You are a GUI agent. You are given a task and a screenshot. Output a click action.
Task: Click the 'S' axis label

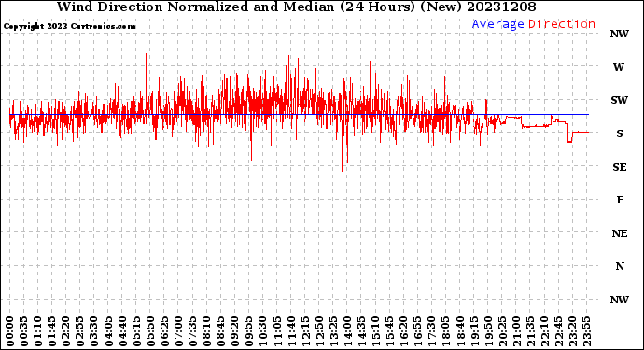click(620, 133)
